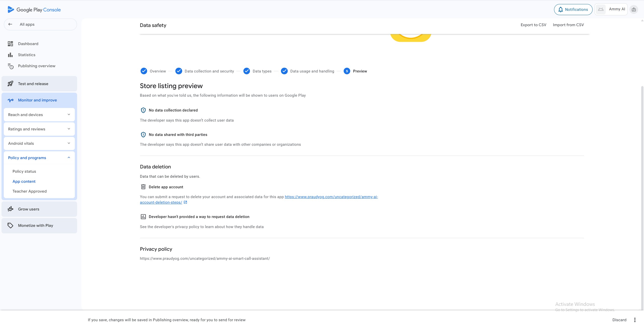Click the Statistics bar chart icon

click(10, 55)
